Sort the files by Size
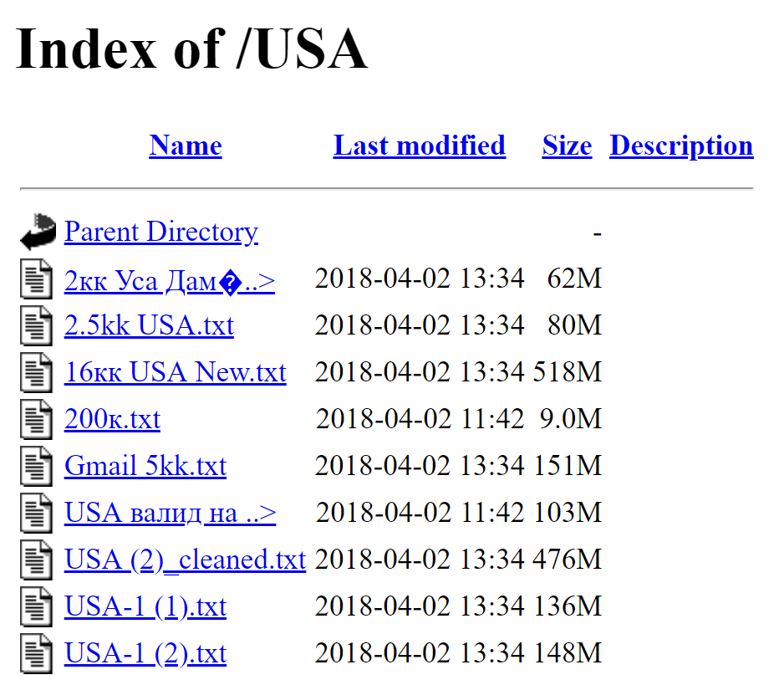 [x=566, y=146]
